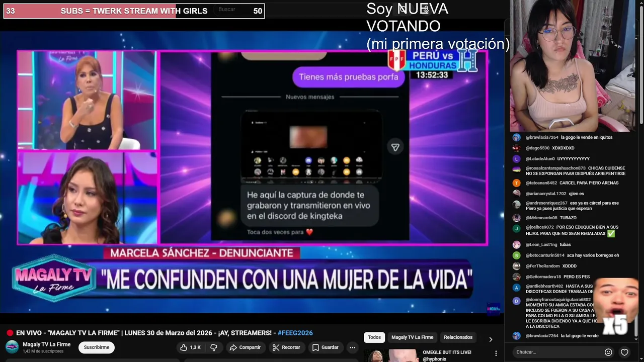Image resolution: width=644 pixels, height=362 pixels.
Task: Click username @FerTheRandom in chat
Action: (x=543, y=266)
